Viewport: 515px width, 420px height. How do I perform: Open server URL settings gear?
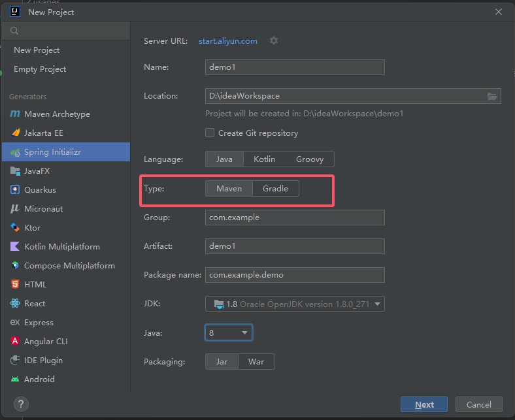coord(274,40)
